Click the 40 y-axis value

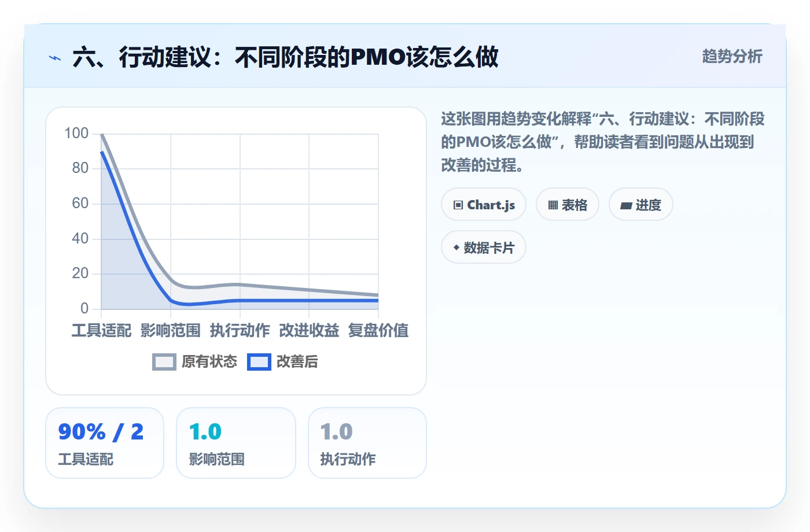pyautogui.click(x=80, y=239)
